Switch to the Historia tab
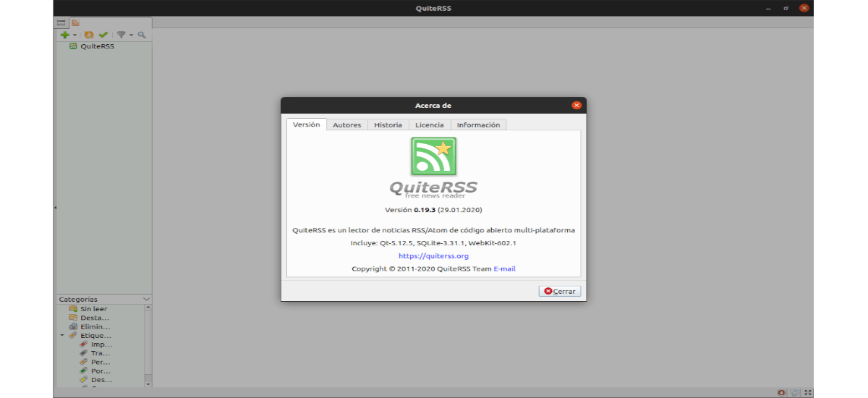 [x=388, y=125]
